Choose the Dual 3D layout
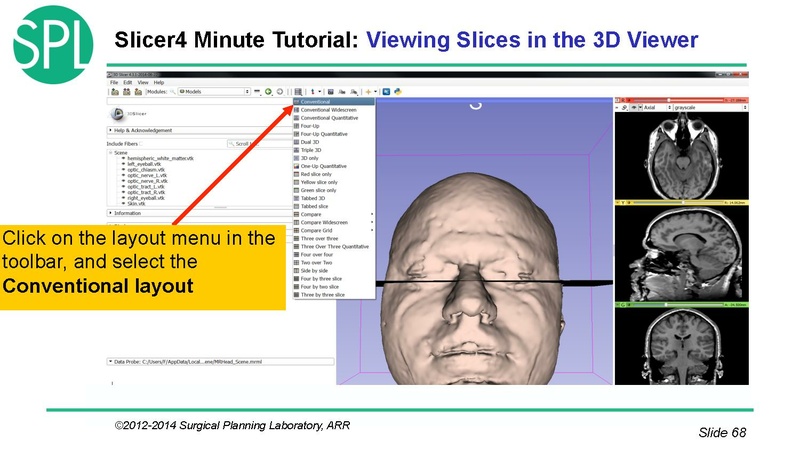The image size is (800, 450). (x=334, y=142)
